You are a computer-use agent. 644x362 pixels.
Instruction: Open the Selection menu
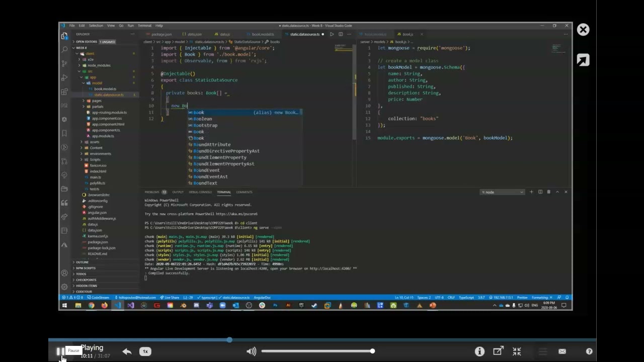point(96,26)
